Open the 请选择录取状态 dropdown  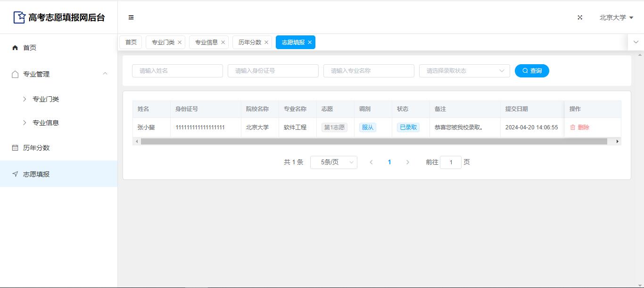coord(464,71)
